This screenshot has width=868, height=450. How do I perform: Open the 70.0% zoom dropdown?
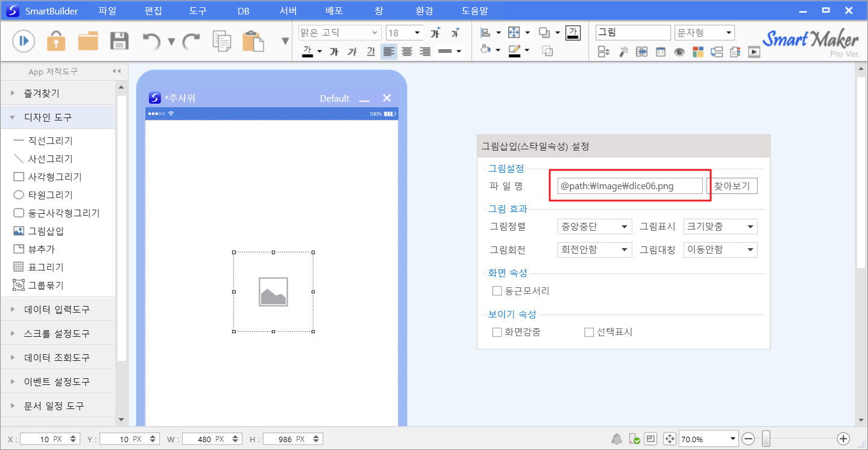coord(709,439)
